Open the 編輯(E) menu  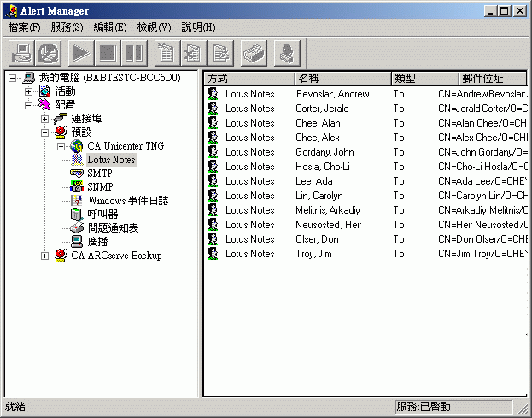[x=110, y=27]
